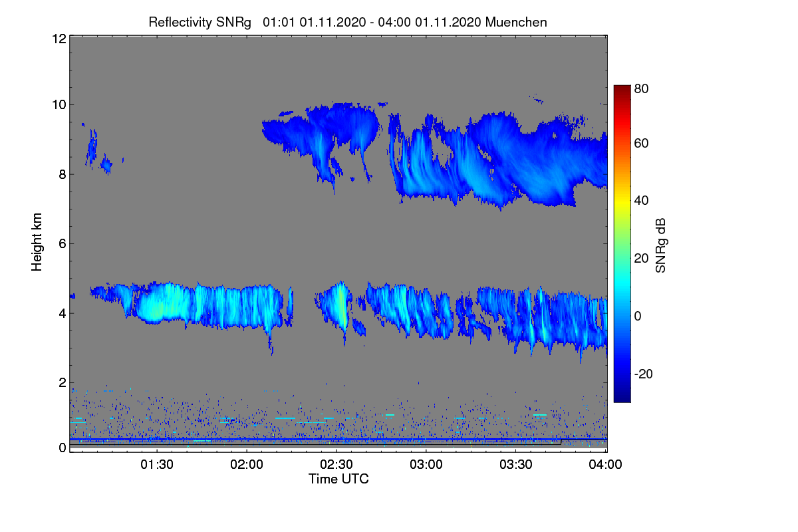Click the colorbar value 40
The width and height of the screenshot is (798, 532).
pos(641,200)
